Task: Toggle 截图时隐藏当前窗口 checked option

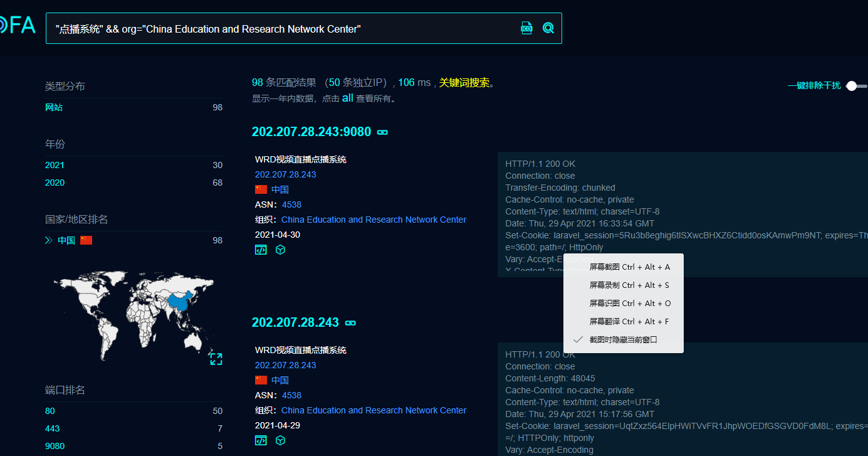Action: click(x=624, y=340)
